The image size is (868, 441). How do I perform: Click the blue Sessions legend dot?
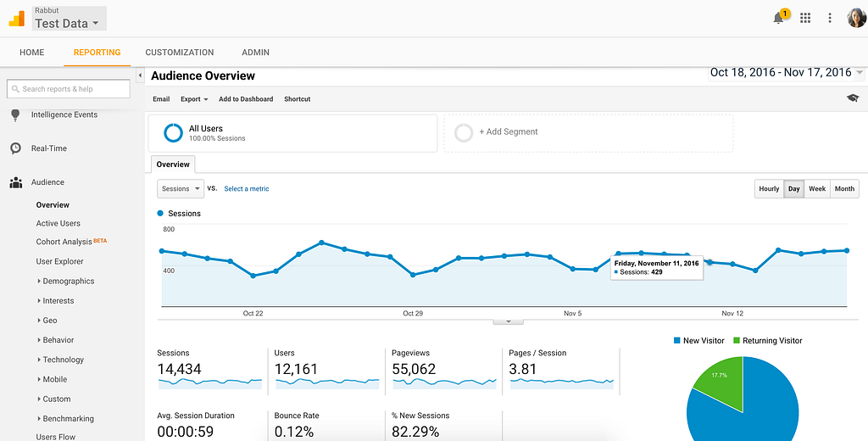(160, 214)
